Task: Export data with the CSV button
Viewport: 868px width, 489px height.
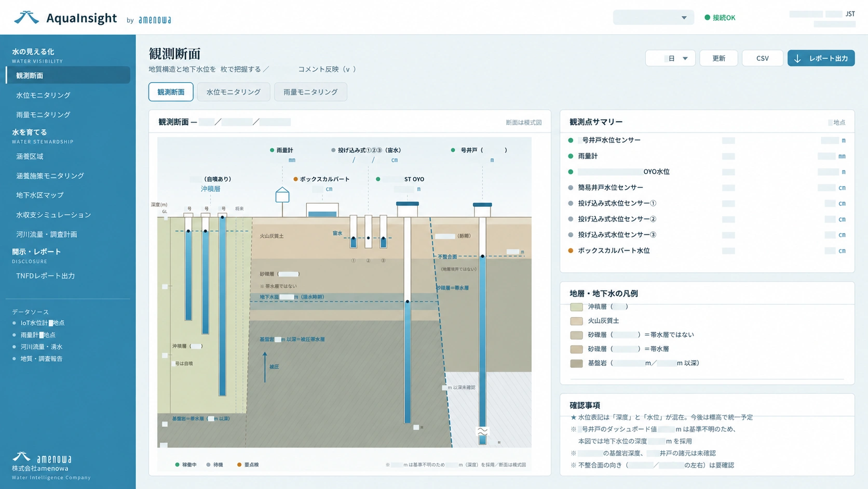Action: click(762, 58)
